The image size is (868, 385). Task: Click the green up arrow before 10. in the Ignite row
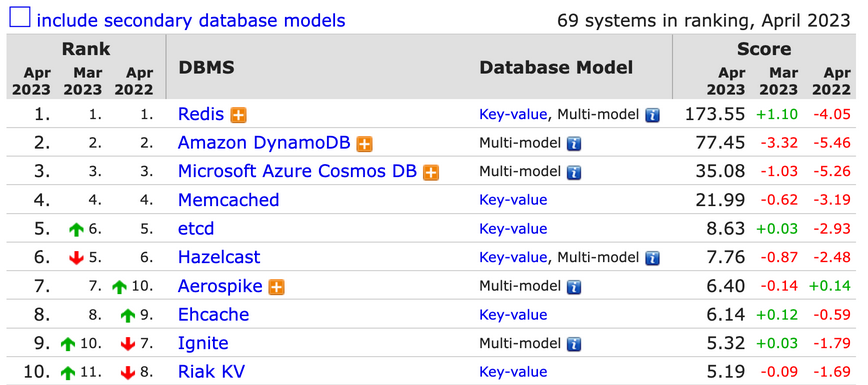(x=68, y=345)
